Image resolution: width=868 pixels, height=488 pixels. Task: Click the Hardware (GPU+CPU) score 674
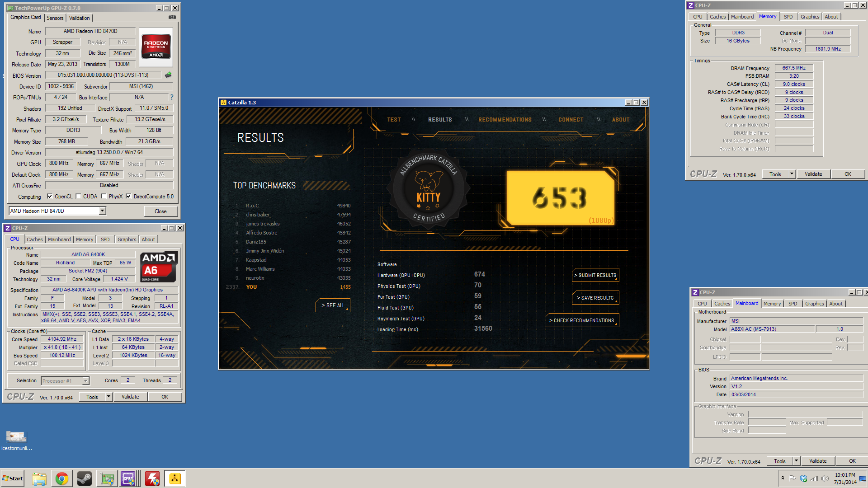(x=479, y=274)
